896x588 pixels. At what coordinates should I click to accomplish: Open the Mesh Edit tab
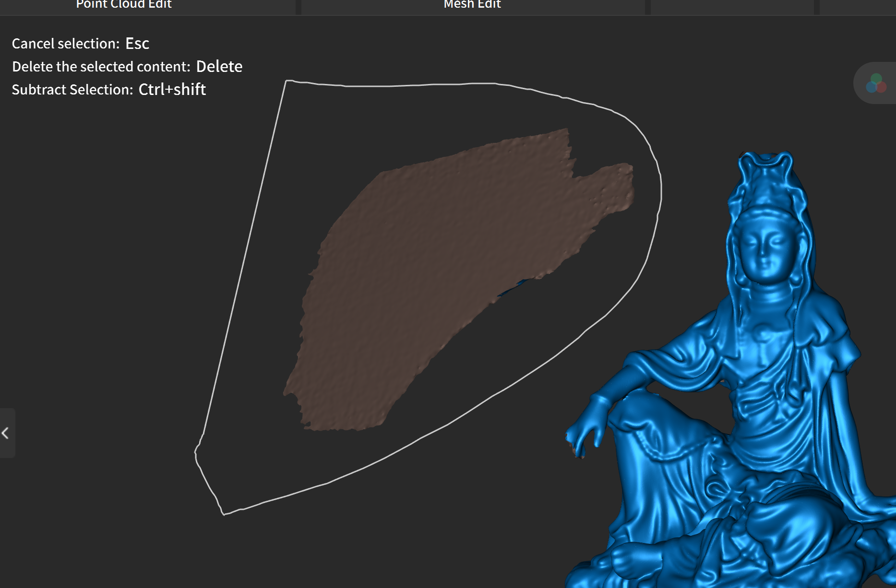pyautogui.click(x=472, y=5)
